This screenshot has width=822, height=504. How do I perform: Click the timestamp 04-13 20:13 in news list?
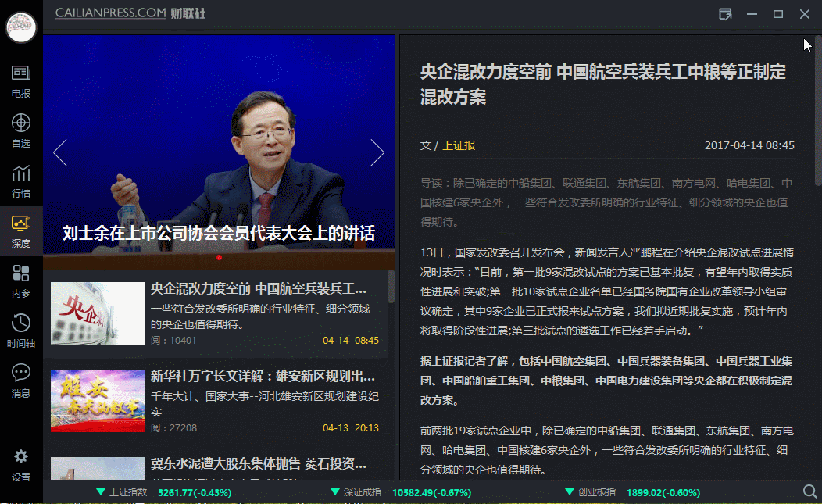point(351,428)
